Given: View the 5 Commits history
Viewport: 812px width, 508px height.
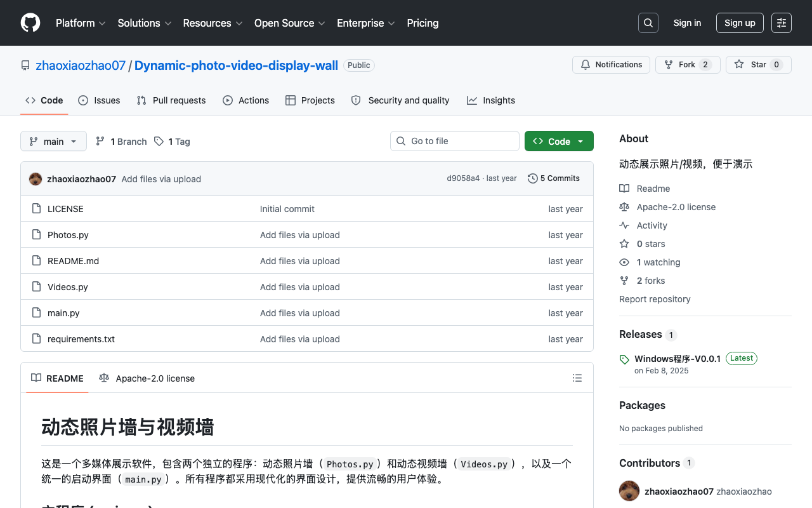Looking at the screenshot, I should (x=554, y=178).
